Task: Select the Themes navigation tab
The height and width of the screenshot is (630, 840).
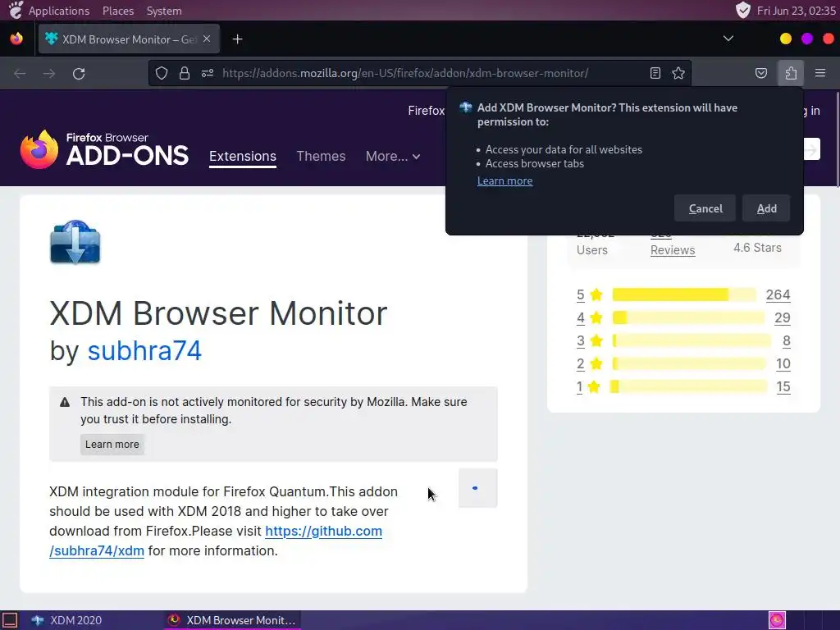Action: (x=321, y=157)
